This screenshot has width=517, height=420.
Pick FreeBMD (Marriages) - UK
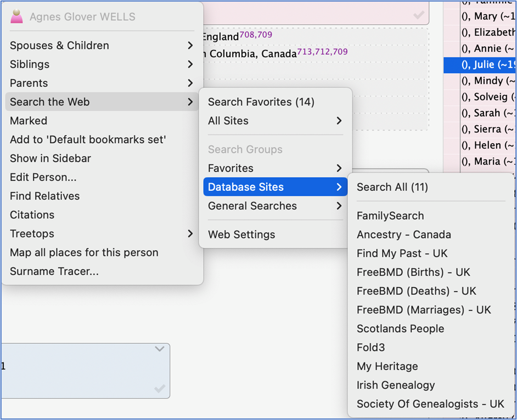(424, 310)
